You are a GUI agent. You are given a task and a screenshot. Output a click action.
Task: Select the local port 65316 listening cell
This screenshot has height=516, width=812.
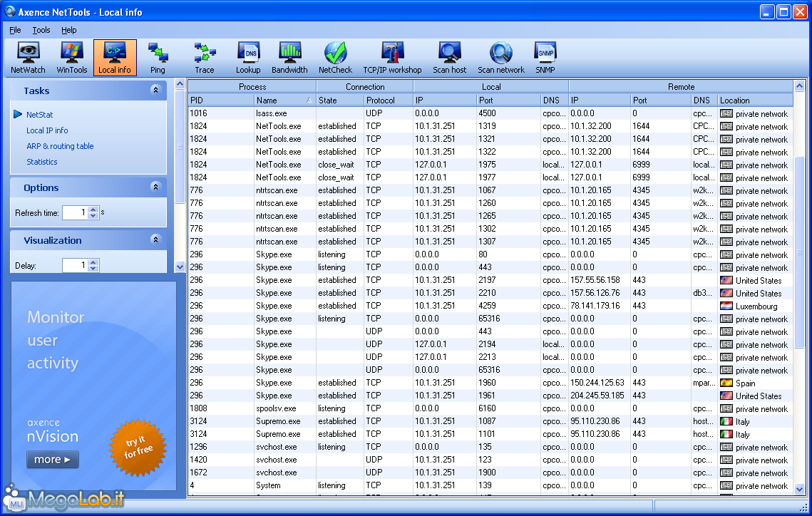click(508, 319)
